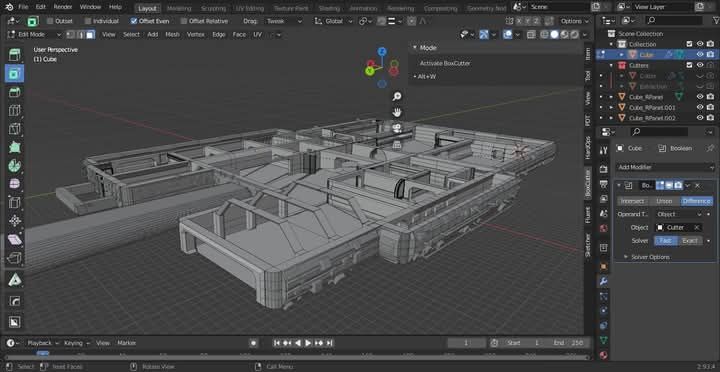Click the Add Modifier button

coord(665,167)
